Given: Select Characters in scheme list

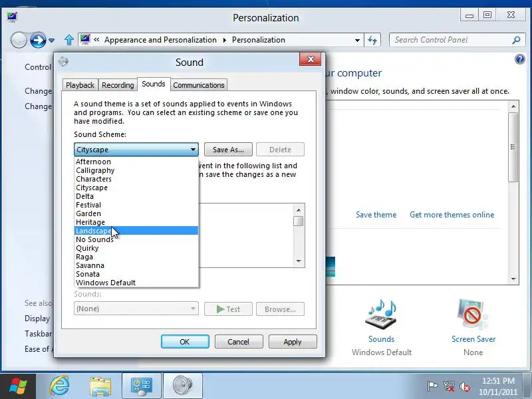Looking at the screenshot, I should (136, 179).
